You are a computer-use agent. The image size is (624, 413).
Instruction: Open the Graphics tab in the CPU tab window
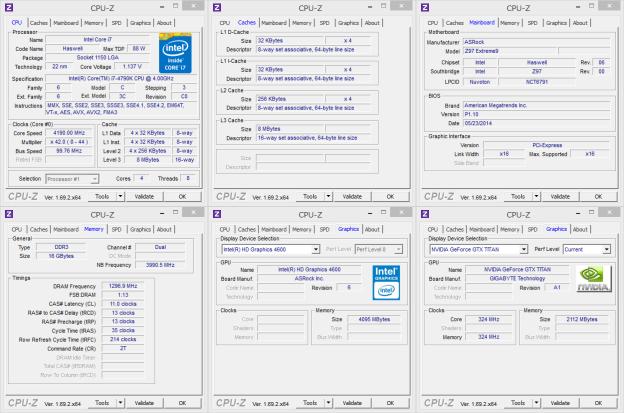(x=140, y=23)
